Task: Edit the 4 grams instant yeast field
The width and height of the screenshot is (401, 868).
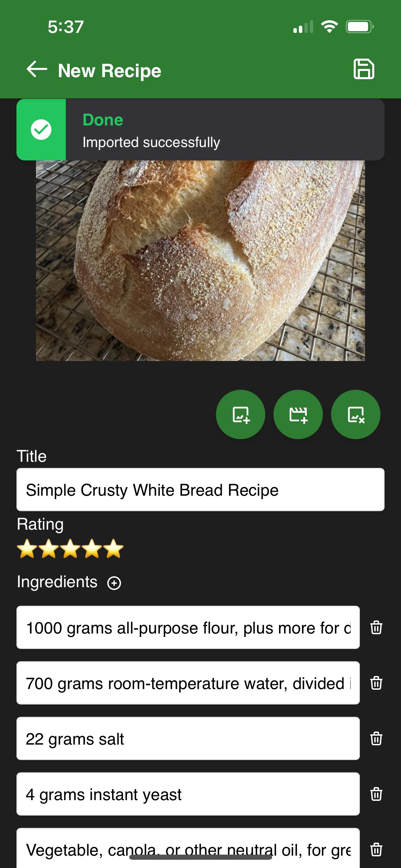Action: tap(188, 794)
